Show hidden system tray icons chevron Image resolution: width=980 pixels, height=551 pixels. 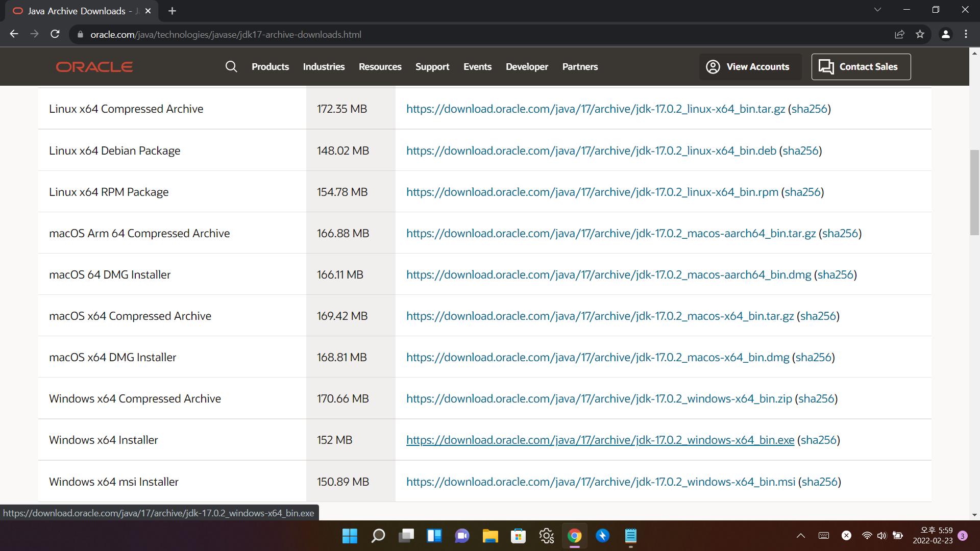point(800,536)
